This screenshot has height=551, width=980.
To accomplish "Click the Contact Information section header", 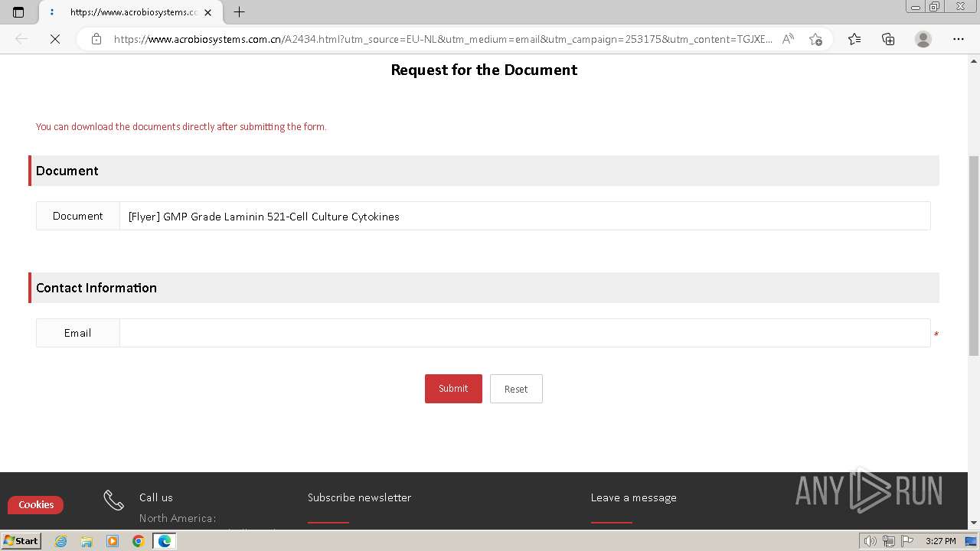I will tap(484, 288).
